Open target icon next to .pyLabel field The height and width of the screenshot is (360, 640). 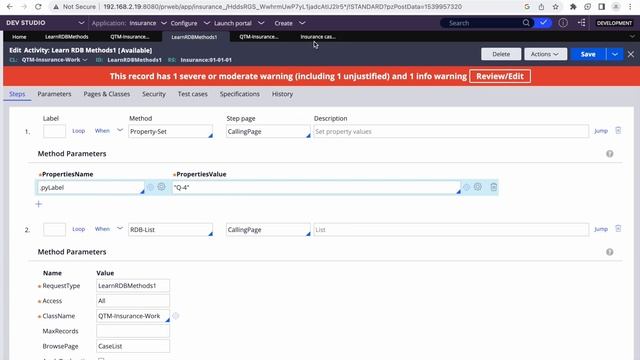pyautogui.click(x=150, y=187)
